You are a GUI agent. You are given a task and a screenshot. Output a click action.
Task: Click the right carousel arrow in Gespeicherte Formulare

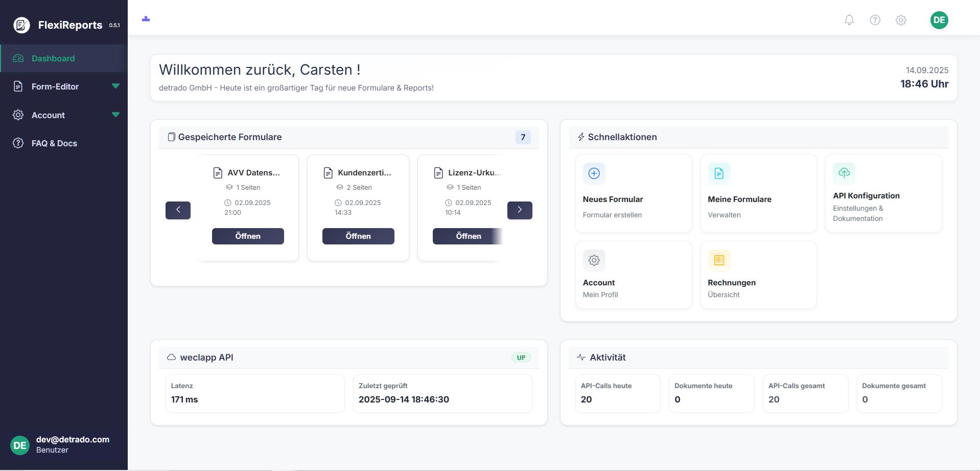pos(520,210)
